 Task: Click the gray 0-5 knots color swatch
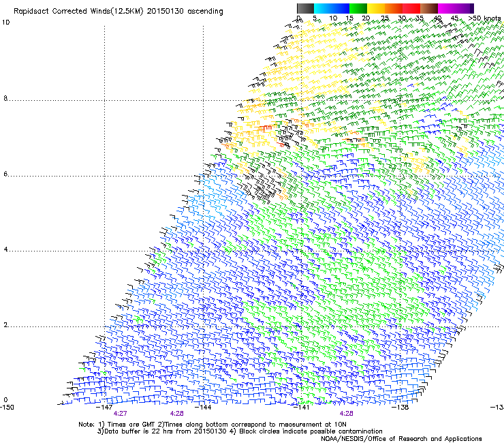click(305, 8)
